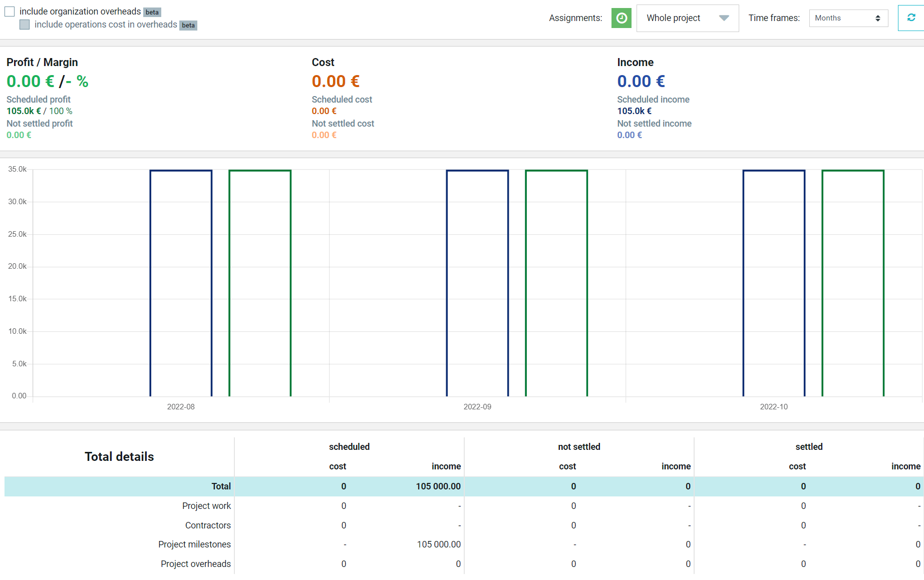
Task: Toggle include operations cost in overheads checkbox
Action: coord(25,25)
